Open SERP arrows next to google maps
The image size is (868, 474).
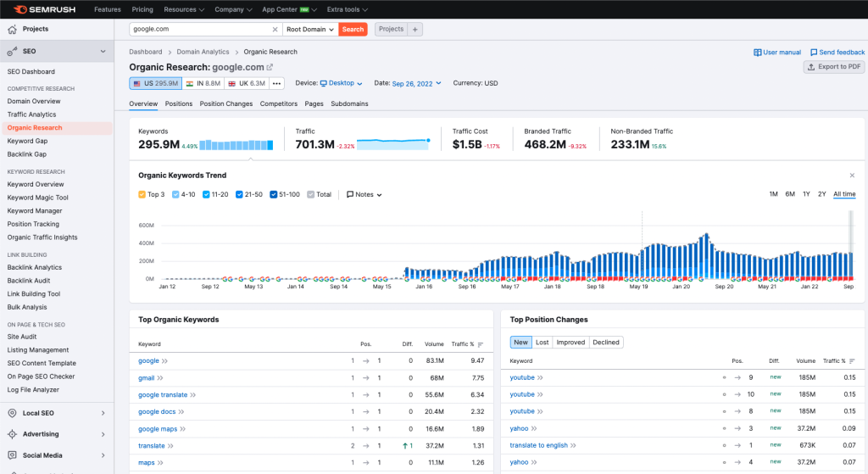(x=183, y=429)
